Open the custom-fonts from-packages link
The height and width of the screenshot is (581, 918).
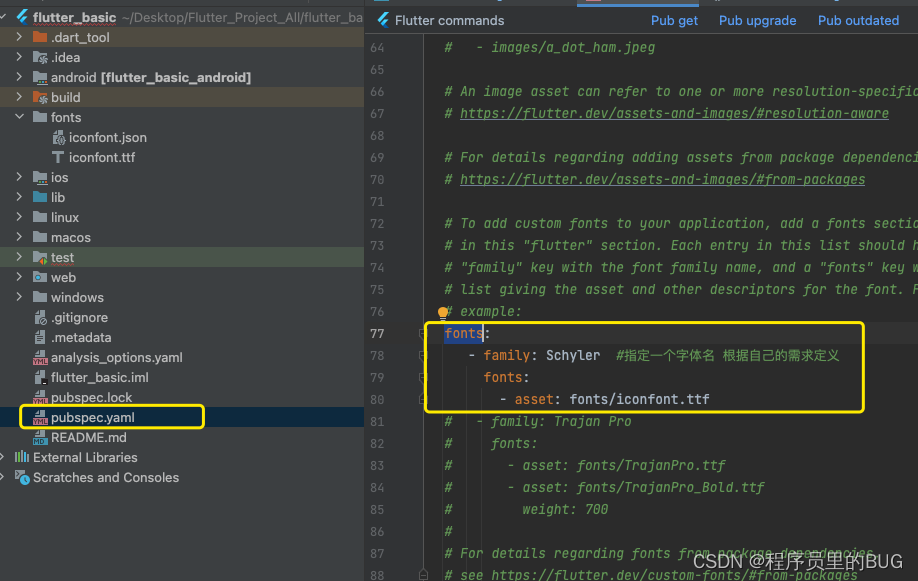[674, 575]
